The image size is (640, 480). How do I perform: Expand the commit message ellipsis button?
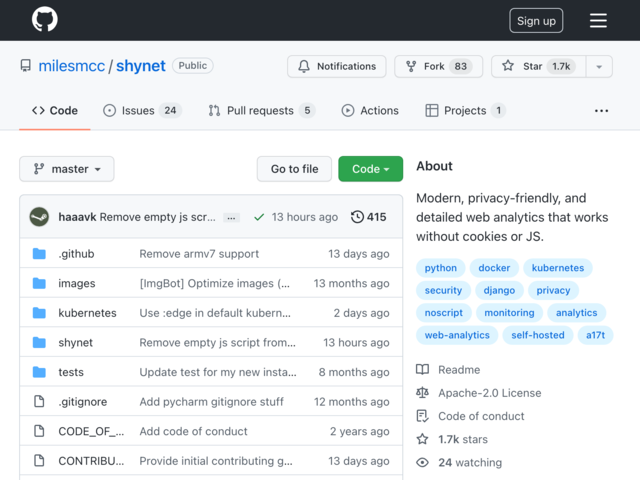pyautogui.click(x=231, y=218)
